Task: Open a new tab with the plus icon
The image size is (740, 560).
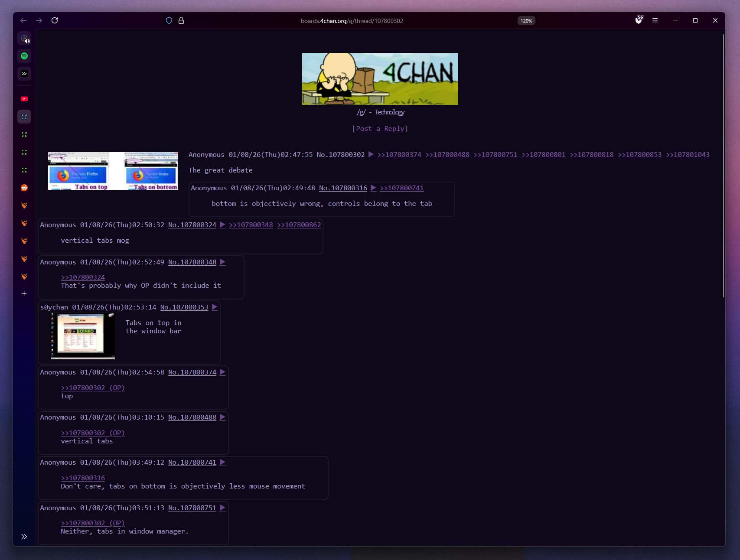Action: click(24, 293)
